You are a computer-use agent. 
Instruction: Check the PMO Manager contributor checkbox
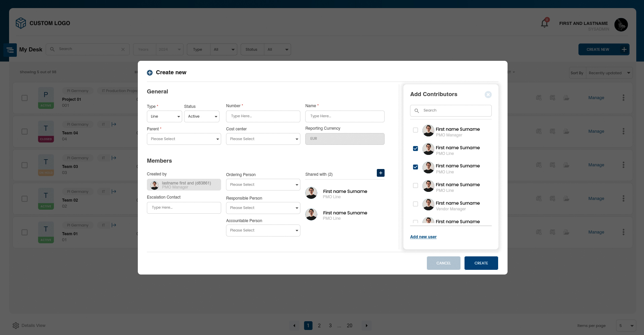pyautogui.click(x=415, y=130)
